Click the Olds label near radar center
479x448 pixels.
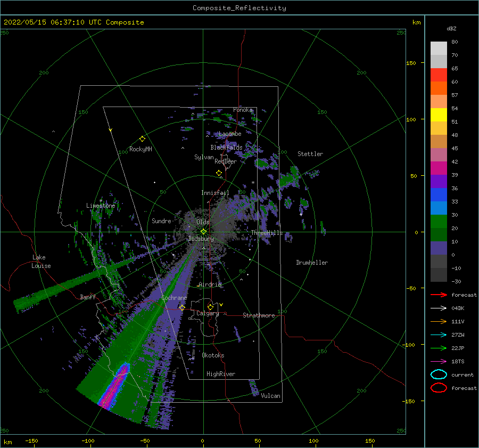tap(203, 222)
